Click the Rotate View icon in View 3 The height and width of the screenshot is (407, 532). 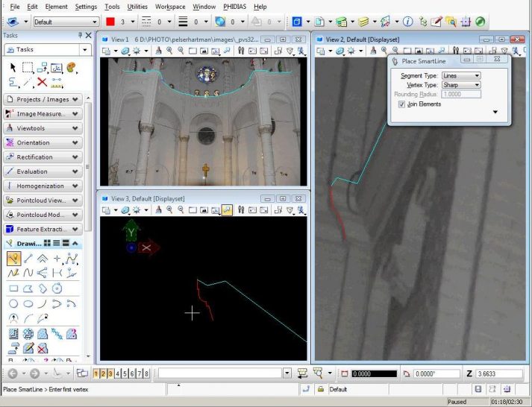point(216,210)
